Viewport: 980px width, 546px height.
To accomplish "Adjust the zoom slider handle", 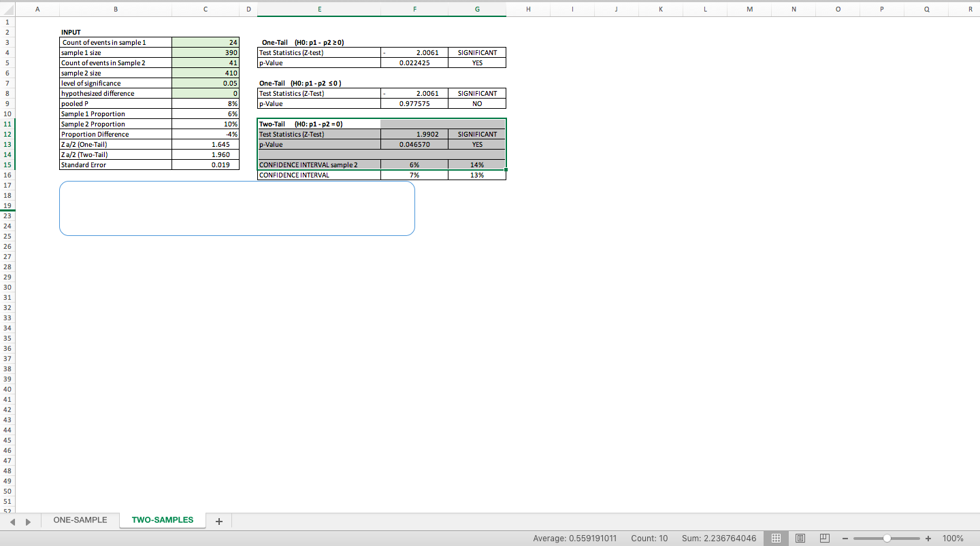I will [x=887, y=539].
